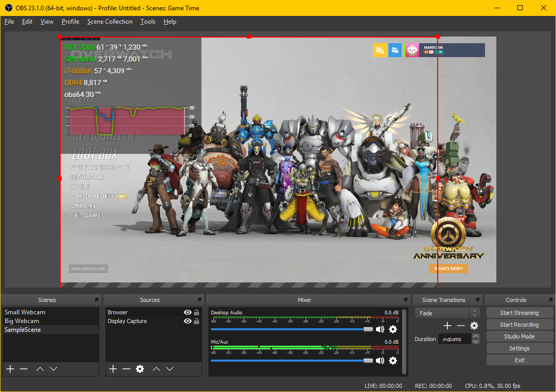
Task: Add a new scene transition
Action: [447, 326]
